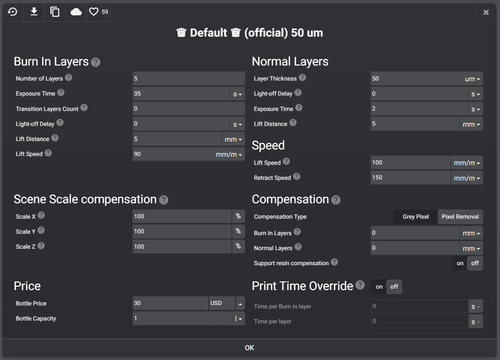
Task: Turn Print Time Override off
Action: pyautogui.click(x=394, y=287)
